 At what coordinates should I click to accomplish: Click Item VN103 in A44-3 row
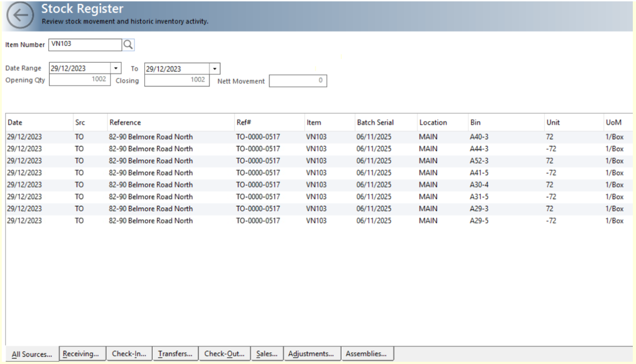[316, 149]
